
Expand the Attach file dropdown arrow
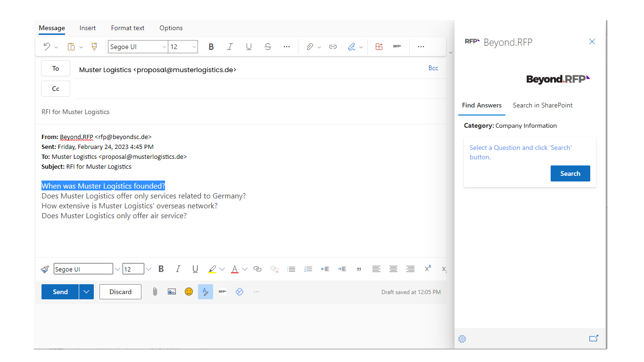click(319, 47)
